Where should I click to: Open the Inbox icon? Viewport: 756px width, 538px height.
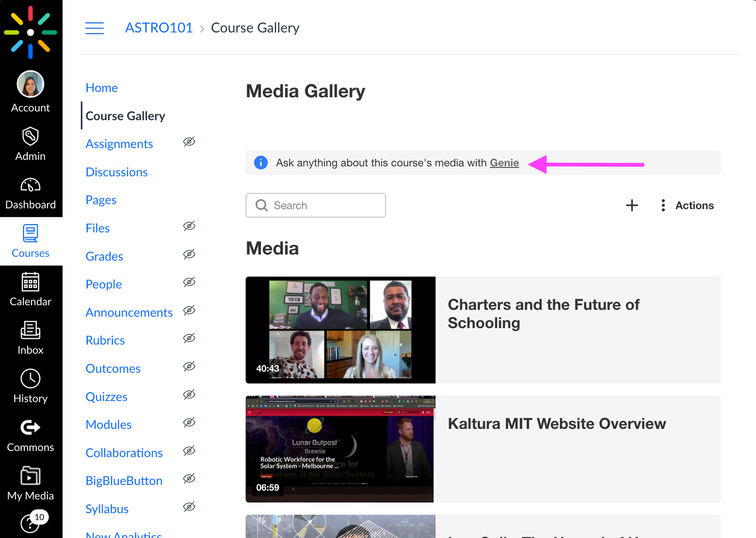point(30,330)
